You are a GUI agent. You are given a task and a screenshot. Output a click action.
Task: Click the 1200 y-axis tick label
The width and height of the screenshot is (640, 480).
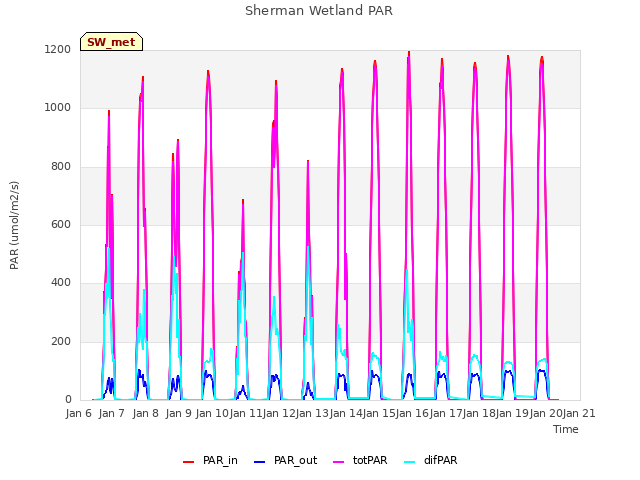58,50
